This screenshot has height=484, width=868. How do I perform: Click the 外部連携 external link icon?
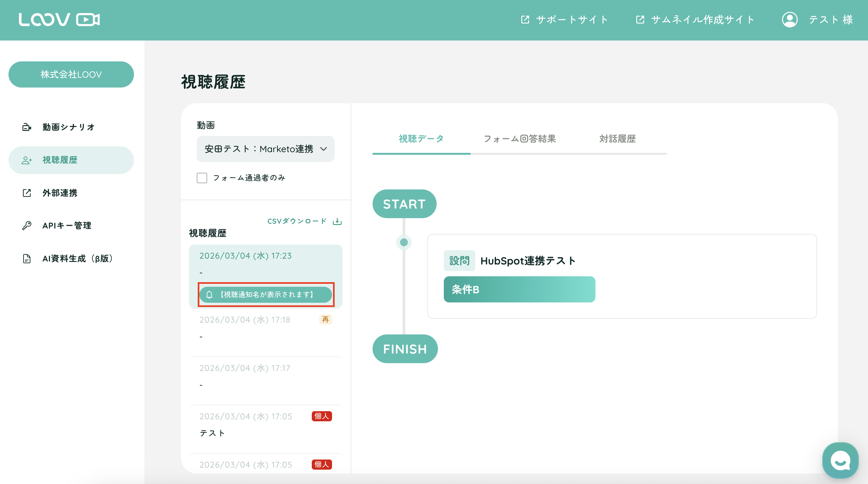(x=26, y=193)
